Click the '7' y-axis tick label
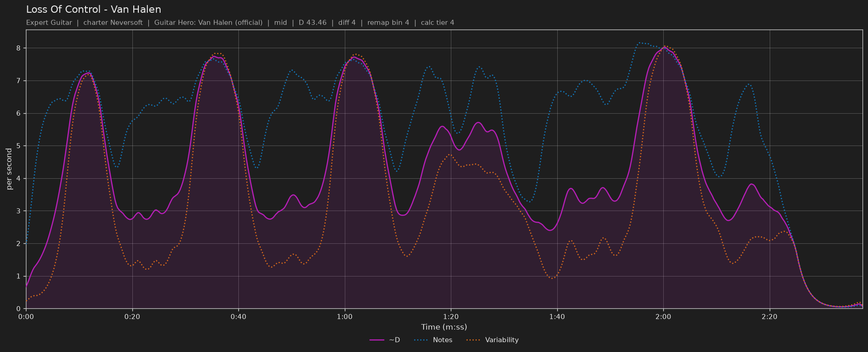Screen dimensions: 868x352 [x=19, y=80]
